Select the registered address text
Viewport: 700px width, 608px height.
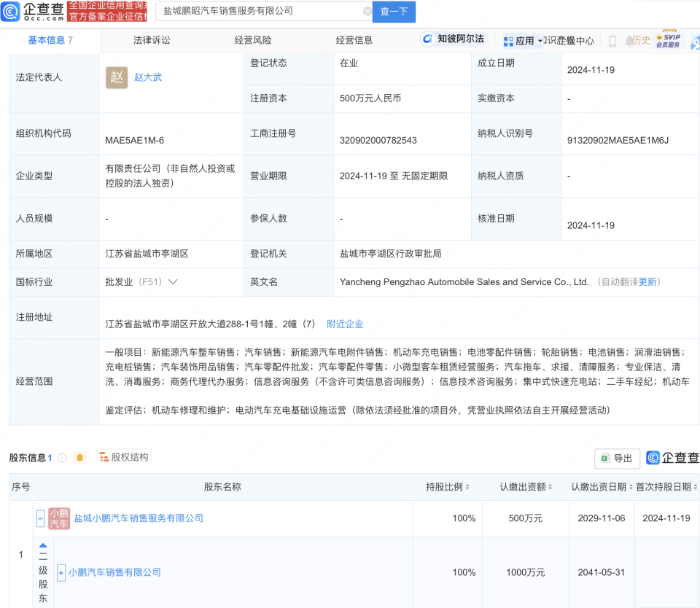click(x=210, y=324)
